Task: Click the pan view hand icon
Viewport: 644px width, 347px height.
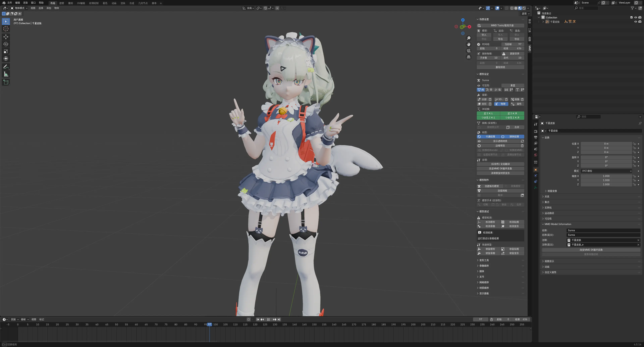Action: click(x=469, y=44)
